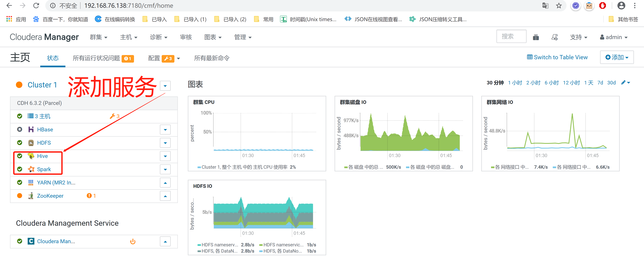Click the Hive bee icon

coord(31,156)
